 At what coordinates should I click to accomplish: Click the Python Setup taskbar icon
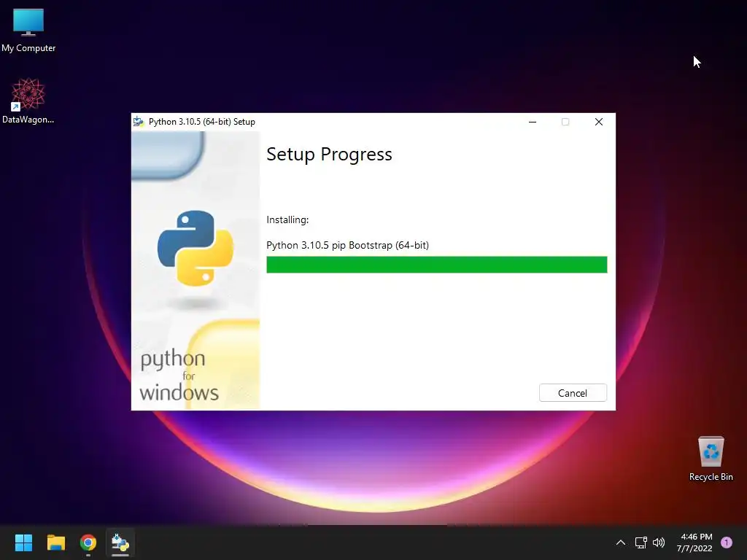tap(120, 542)
